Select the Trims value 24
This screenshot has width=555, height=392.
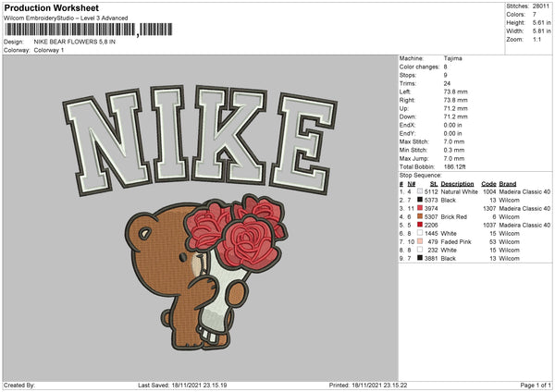447,83
